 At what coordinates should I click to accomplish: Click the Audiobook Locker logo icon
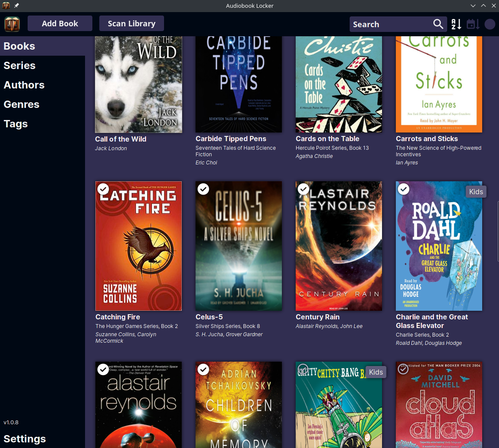click(x=12, y=24)
